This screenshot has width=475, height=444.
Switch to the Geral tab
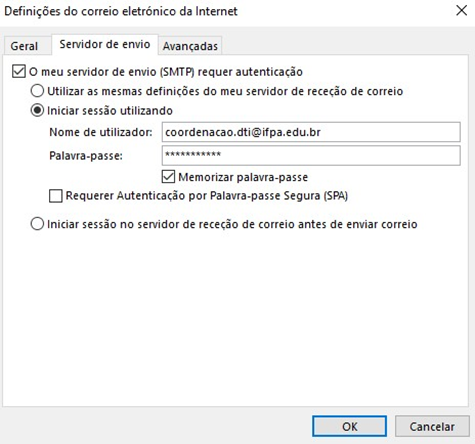pyautogui.click(x=24, y=46)
